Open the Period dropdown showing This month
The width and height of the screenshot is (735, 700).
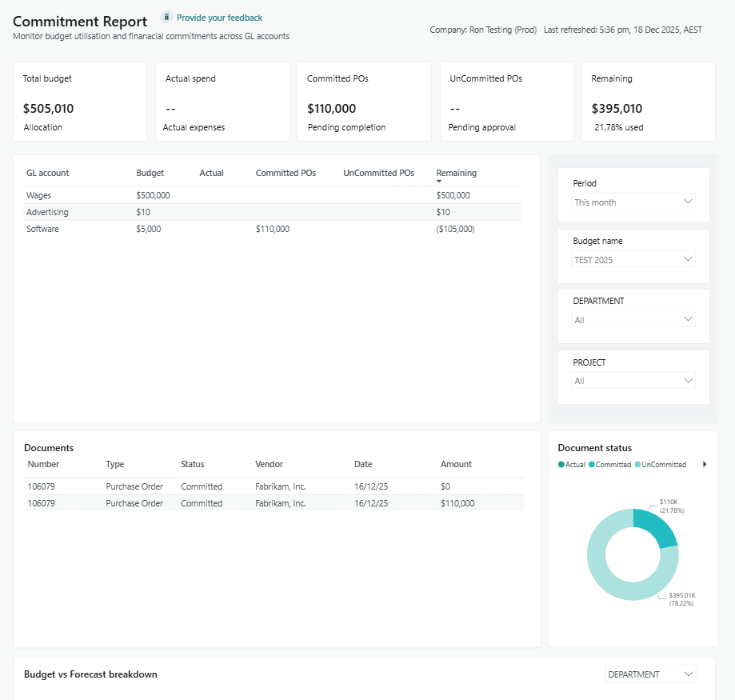pyautogui.click(x=633, y=202)
